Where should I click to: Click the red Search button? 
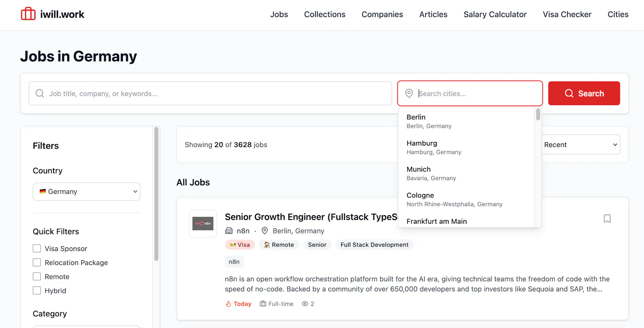tap(584, 93)
